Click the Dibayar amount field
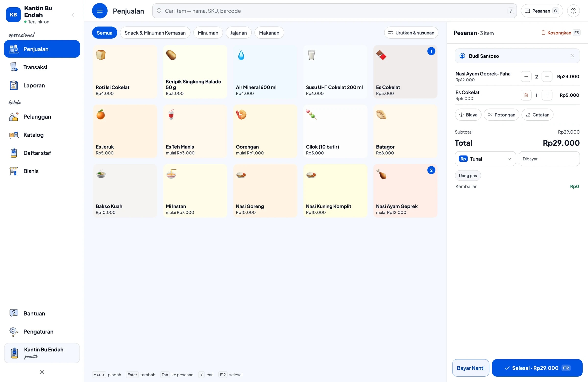Viewport: 588px width, 382px height. (549, 159)
